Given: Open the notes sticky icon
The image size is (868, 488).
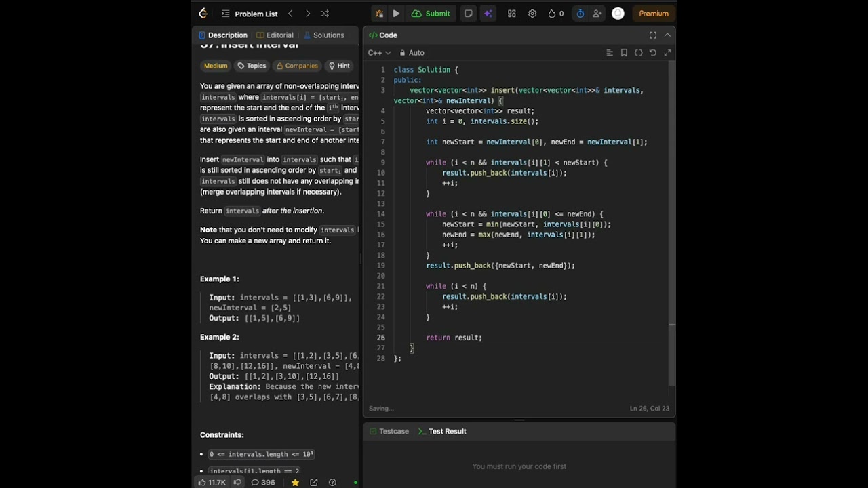Looking at the screenshot, I should coord(468,14).
